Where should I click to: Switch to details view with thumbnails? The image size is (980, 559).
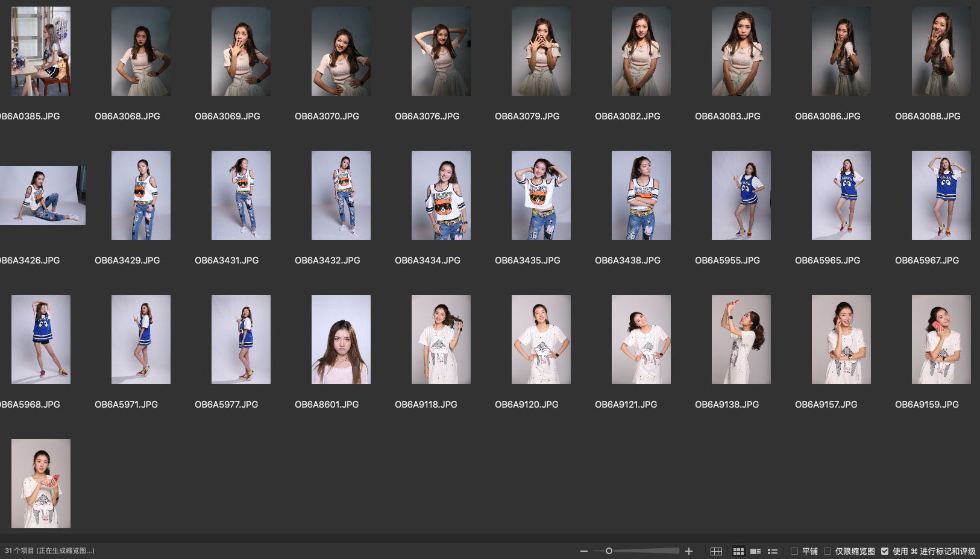(755, 551)
